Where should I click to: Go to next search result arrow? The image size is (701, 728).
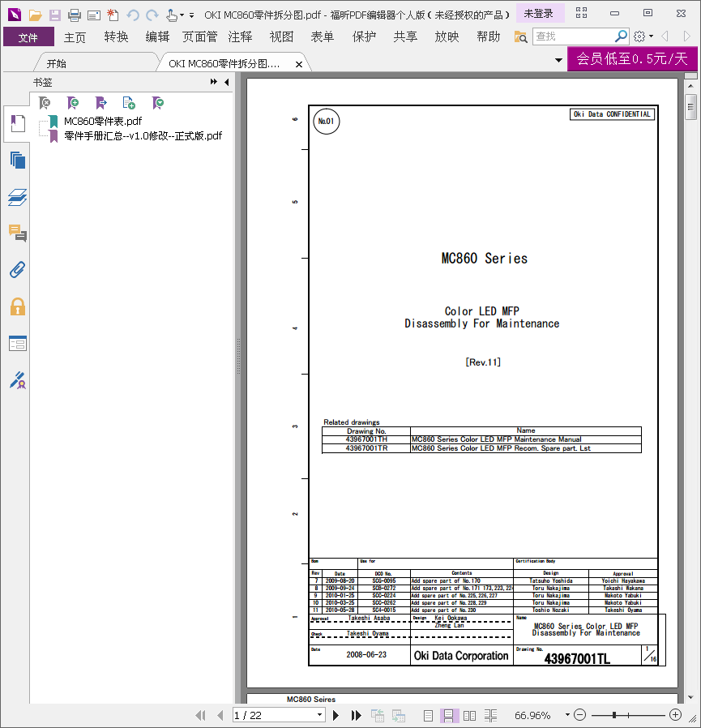686,36
